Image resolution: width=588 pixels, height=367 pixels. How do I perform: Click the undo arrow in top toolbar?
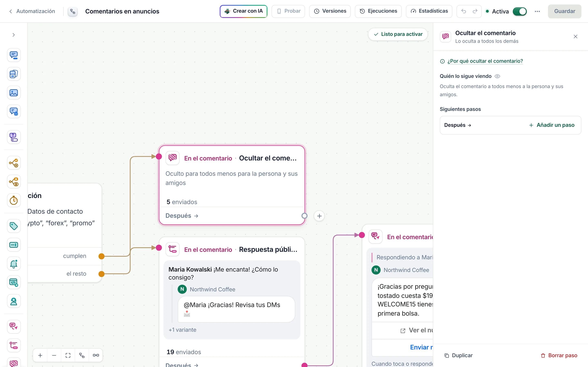464,11
